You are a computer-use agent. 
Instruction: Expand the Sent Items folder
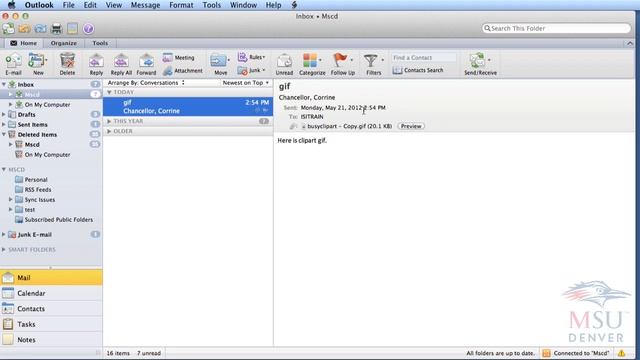tap(4, 124)
